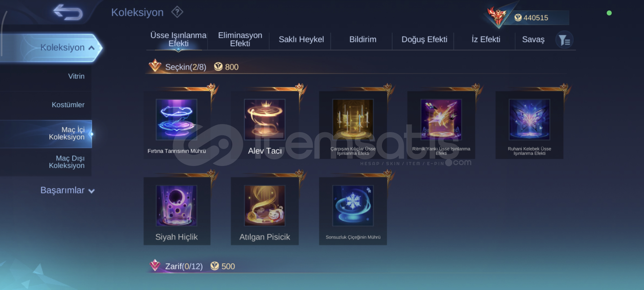Open the filter icon next to Savaş

pyautogui.click(x=564, y=40)
